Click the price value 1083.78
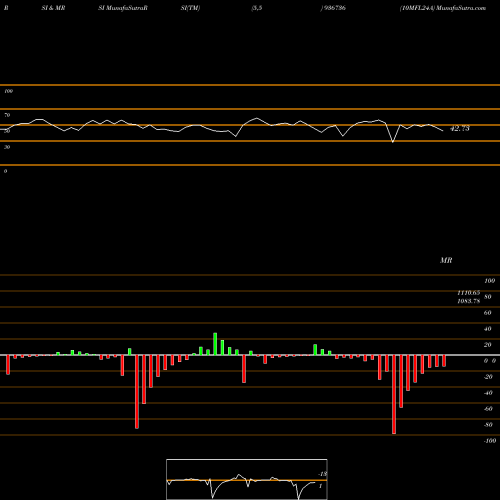This screenshot has width=500, height=500. tap(469, 301)
